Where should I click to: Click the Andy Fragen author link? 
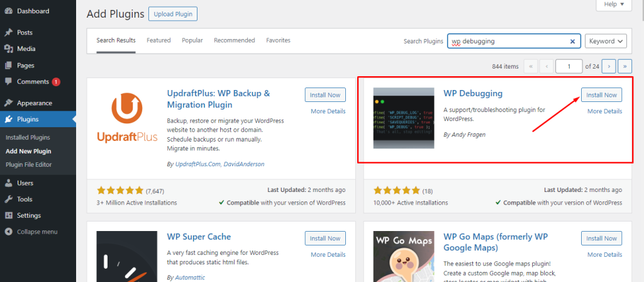point(468,135)
